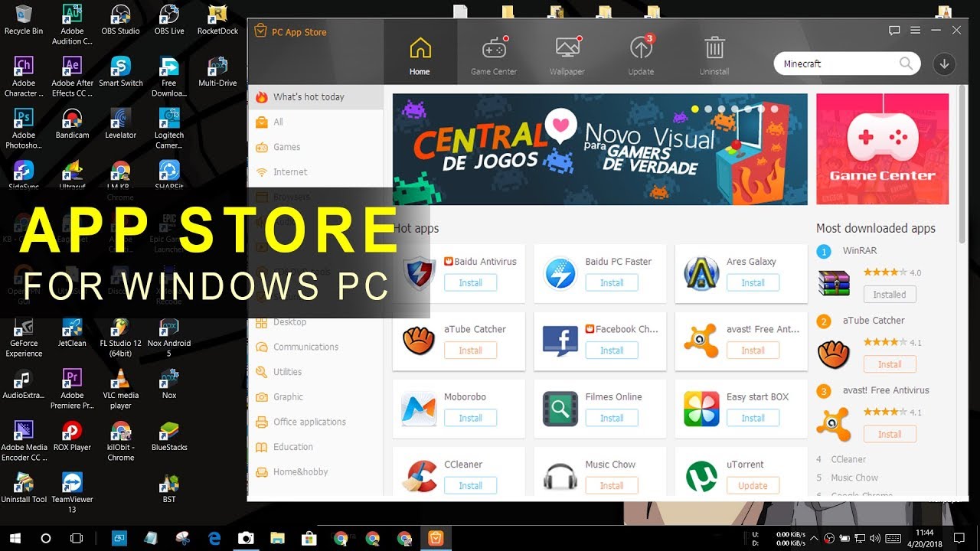Screen dimensions: 980x551
Task: Go to the Home tab
Action: tap(420, 54)
